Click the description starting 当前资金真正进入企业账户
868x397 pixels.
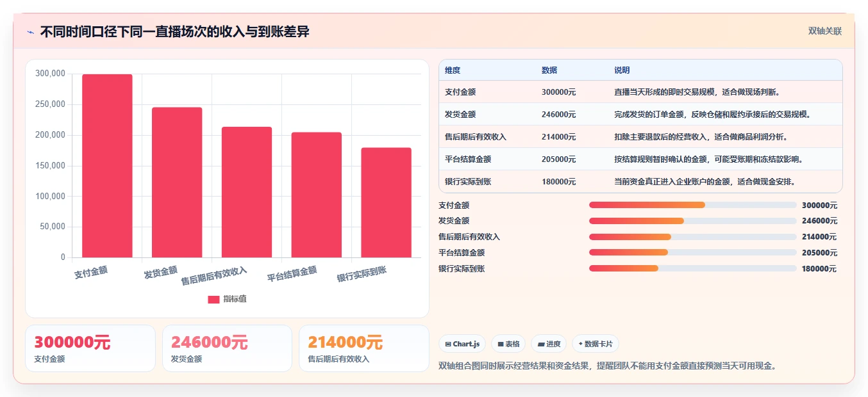705,182
